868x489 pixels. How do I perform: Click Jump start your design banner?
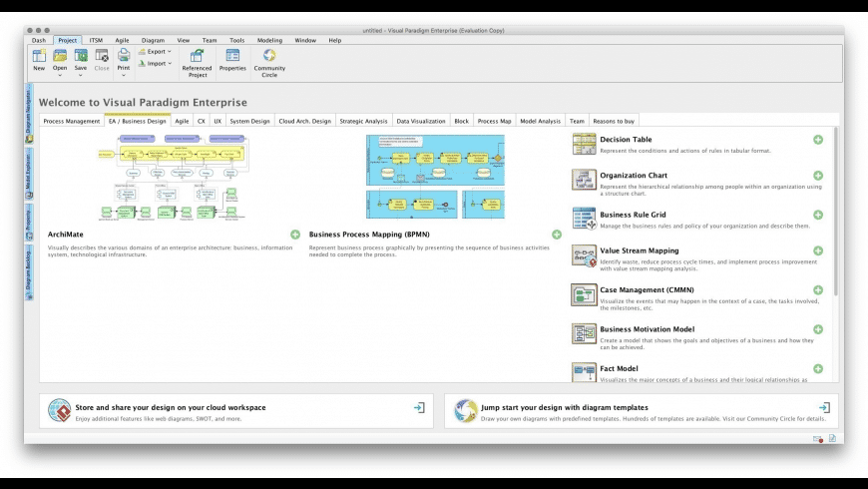tap(642, 411)
